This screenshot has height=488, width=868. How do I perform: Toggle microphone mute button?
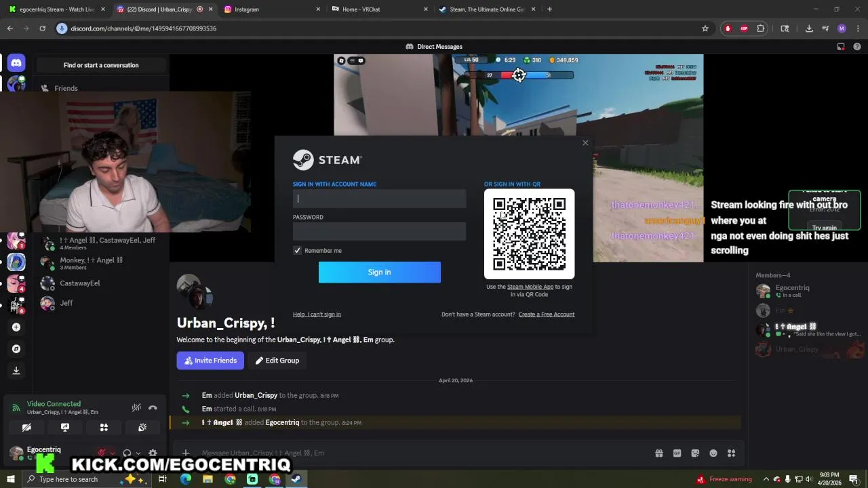[102, 453]
